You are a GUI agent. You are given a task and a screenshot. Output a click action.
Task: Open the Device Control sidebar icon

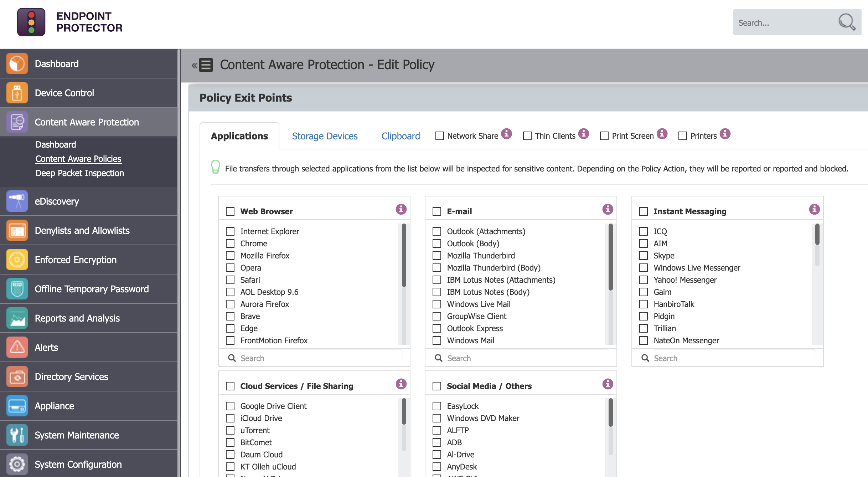click(17, 93)
